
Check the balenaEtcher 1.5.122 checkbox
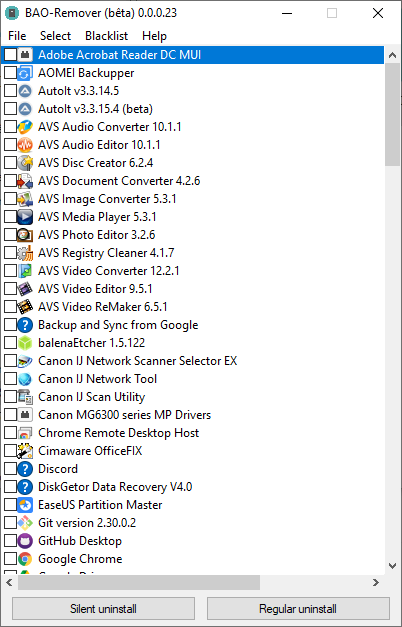[x=10, y=343]
